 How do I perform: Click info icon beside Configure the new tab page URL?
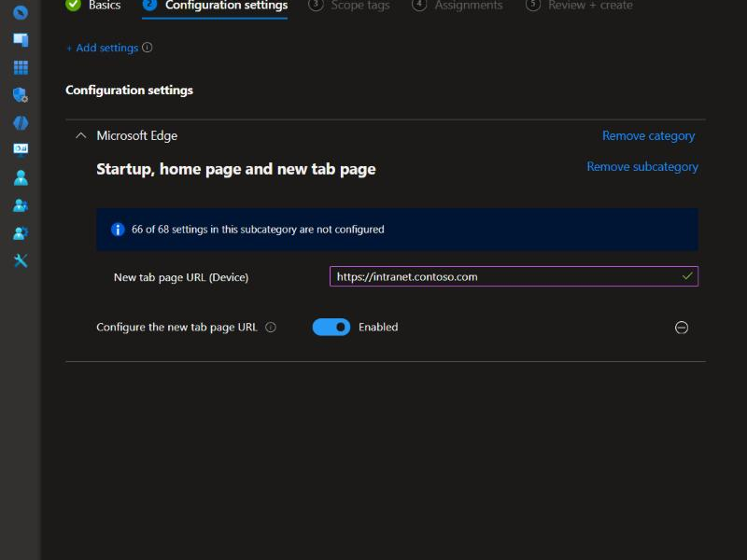(x=271, y=328)
